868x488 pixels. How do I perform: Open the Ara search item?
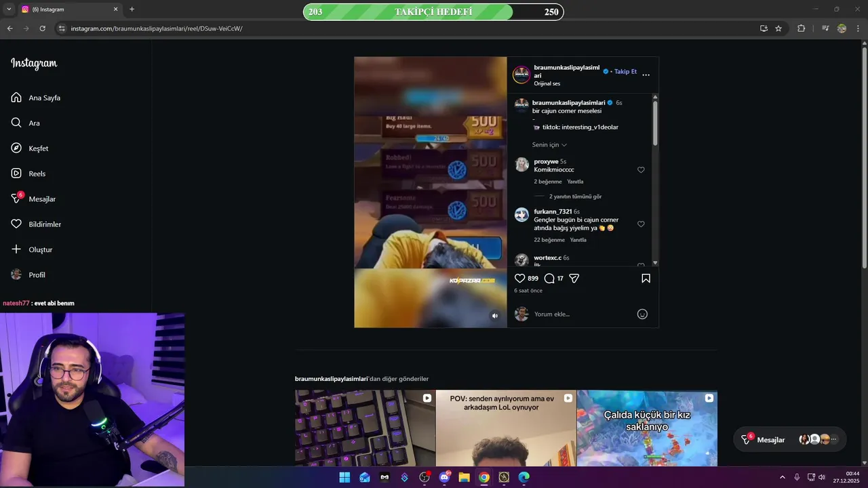coord(26,123)
